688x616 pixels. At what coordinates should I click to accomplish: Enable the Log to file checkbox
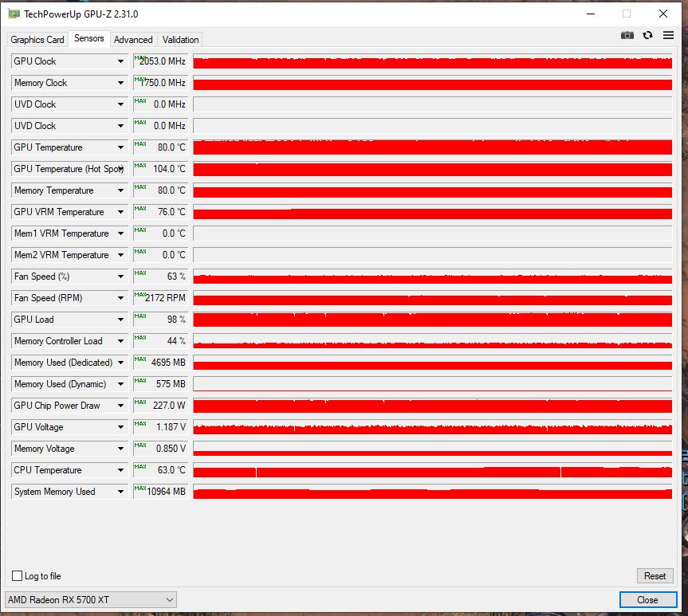pyautogui.click(x=17, y=575)
